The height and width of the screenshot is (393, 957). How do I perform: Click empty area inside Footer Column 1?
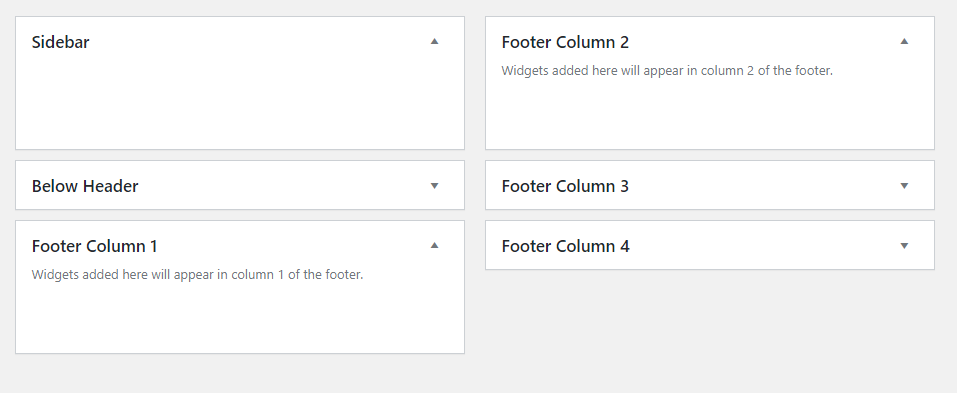tap(240, 317)
